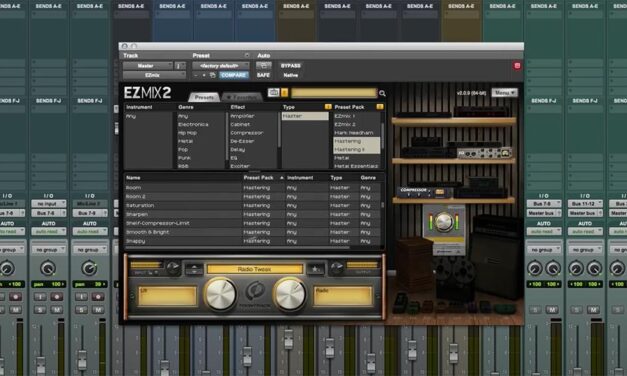Click the right large Radio amount knob
This screenshot has height=376, width=627.
click(290, 295)
